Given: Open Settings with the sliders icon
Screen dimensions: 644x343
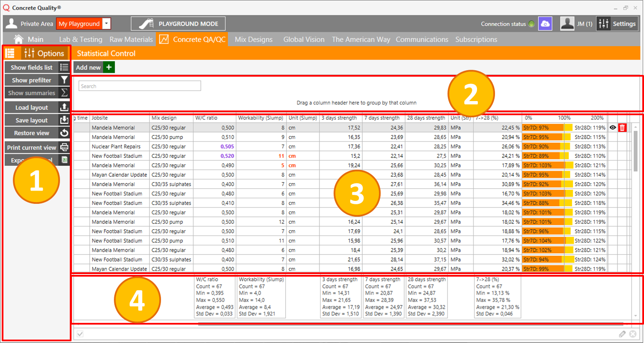Looking at the screenshot, I should [x=603, y=24].
